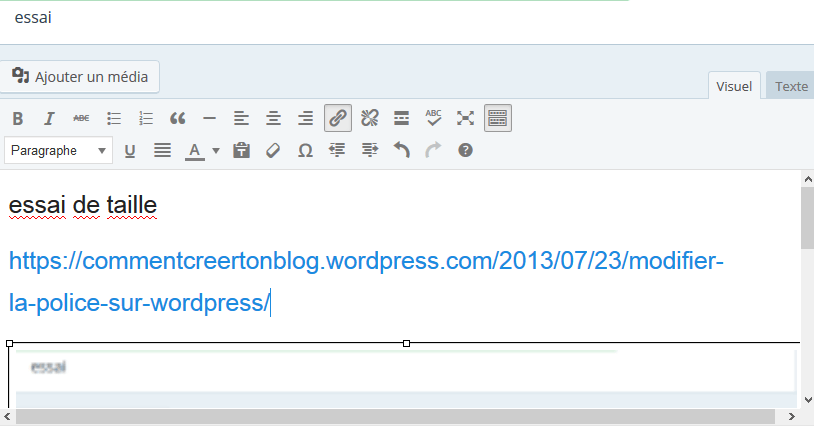Toggle the extra toolbar row button

click(x=497, y=118)
